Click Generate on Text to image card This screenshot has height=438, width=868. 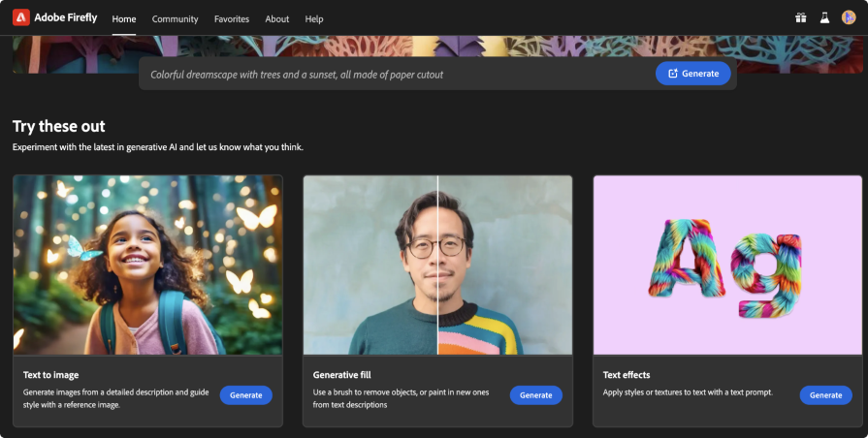(245, 395)
